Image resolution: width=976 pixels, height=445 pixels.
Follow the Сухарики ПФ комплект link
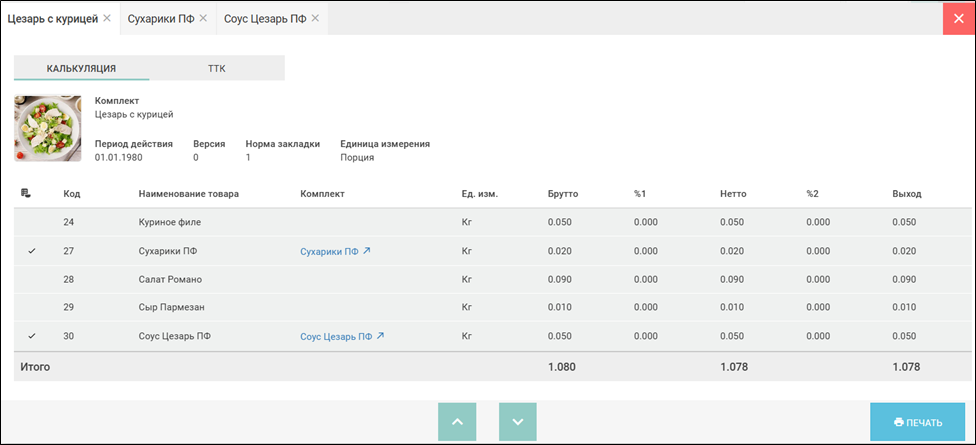(x=328, y=251)
